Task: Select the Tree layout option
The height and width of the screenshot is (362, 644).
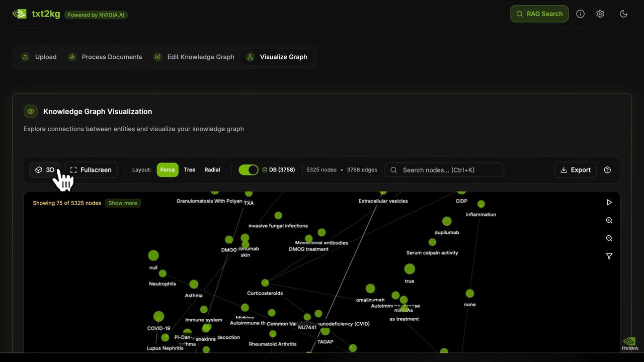Action: 190,170
